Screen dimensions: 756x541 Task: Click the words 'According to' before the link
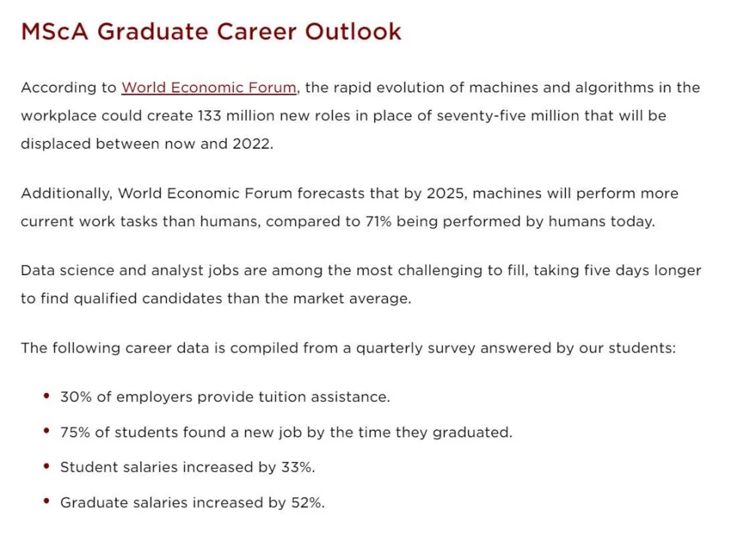coord(68,88)
